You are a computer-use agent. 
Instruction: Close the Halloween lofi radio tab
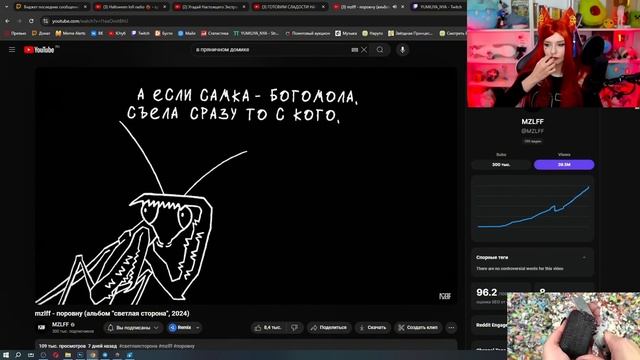[x=164, y=7]
